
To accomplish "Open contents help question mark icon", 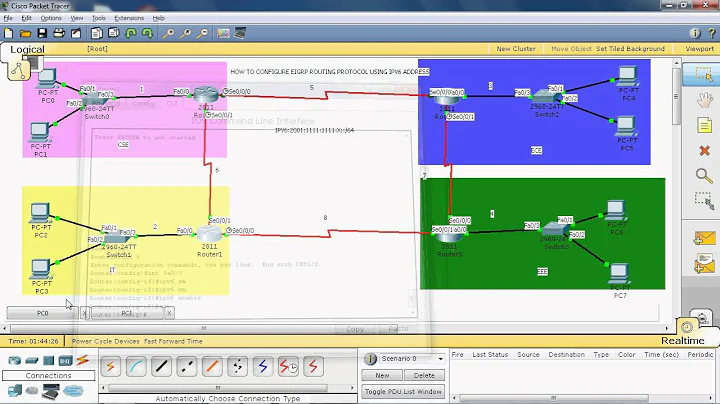I will 712,33.
